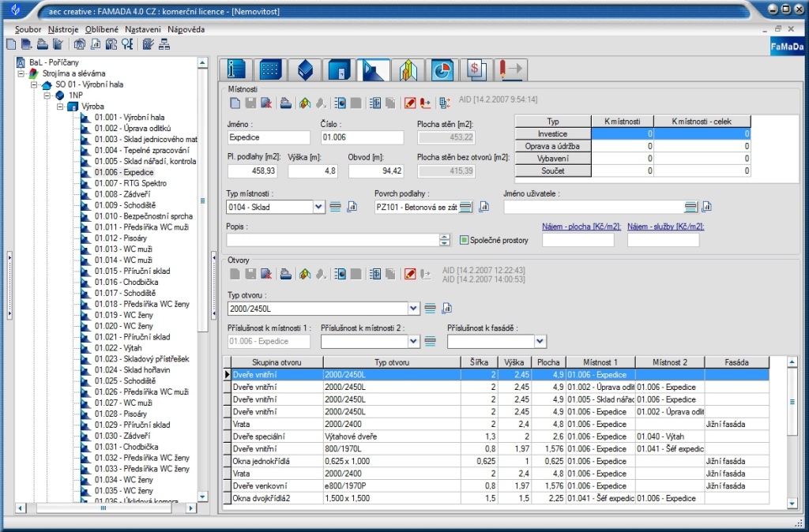Click list lines icon beside Jméno uživatele
Viewport: 809px width, 532px height.
point(690,208)
